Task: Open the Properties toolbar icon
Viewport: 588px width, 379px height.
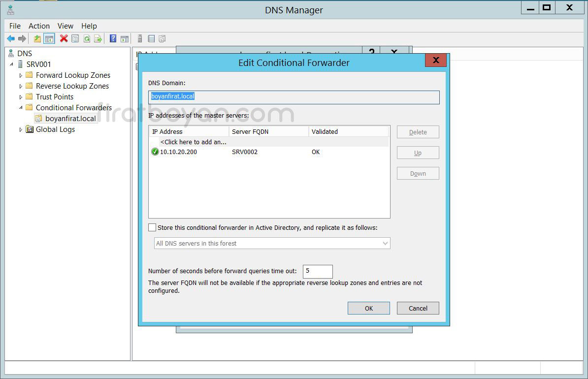Action: pyautogui.click(x=75, y=38)
